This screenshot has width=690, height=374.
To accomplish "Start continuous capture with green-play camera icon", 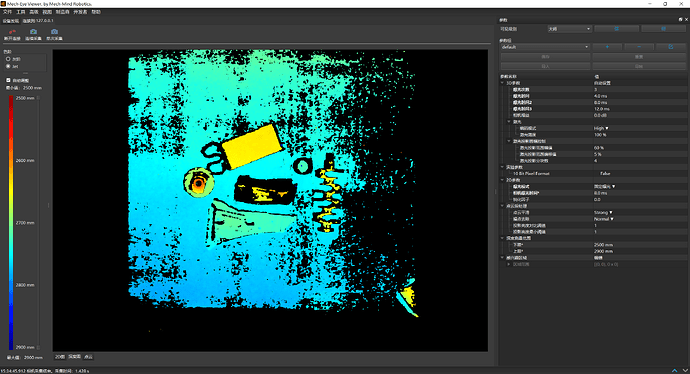I will point(33,32).
